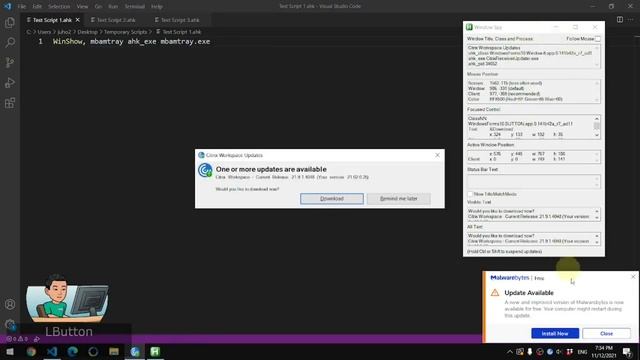Open the Run and Debug view
Screen dimensions: 640x360
[x=10, y=82]
